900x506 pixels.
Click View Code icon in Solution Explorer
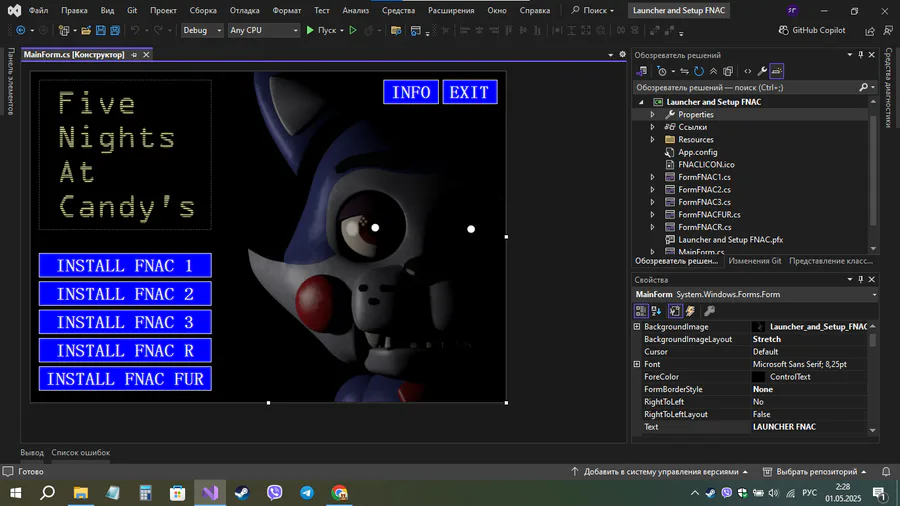click(x=747, y=71)
